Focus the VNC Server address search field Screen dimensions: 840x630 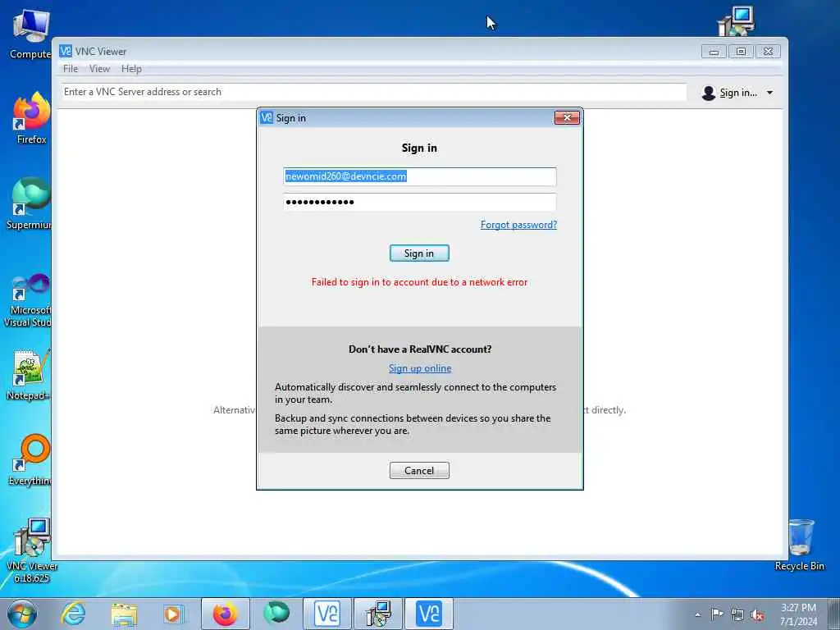point(373,92)
